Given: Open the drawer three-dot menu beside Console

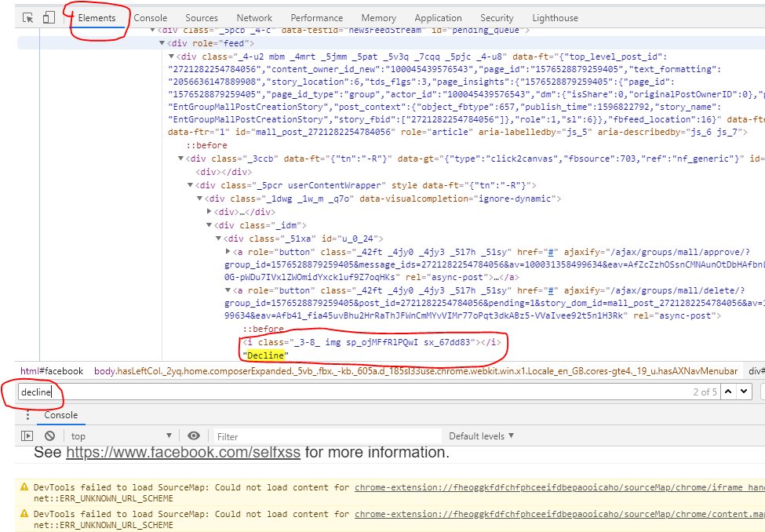Looking at the screenshot, I should tap(26, 414).
